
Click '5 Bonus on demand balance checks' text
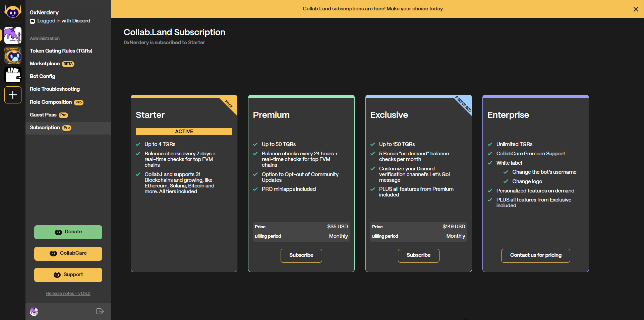(x=414, y=156)
